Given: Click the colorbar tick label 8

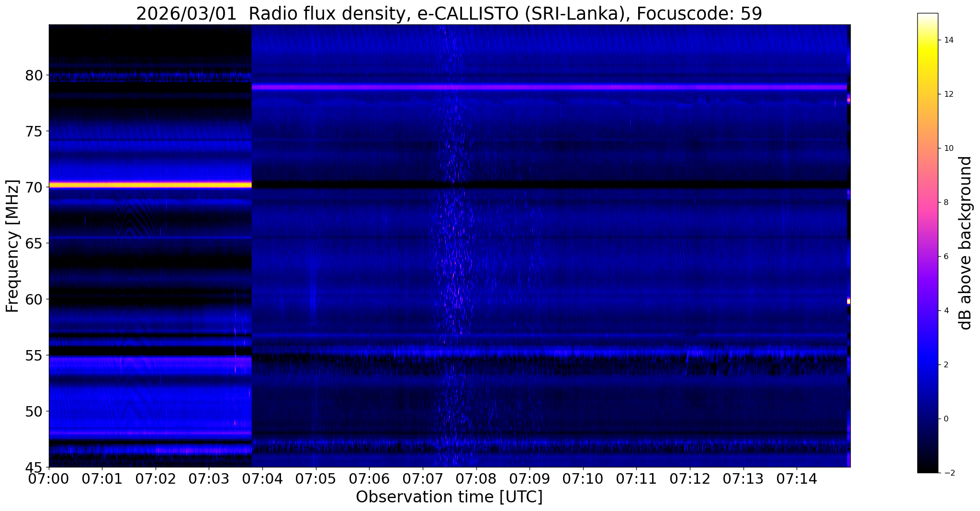Looking at the screenshot, I should click(946, 203).
